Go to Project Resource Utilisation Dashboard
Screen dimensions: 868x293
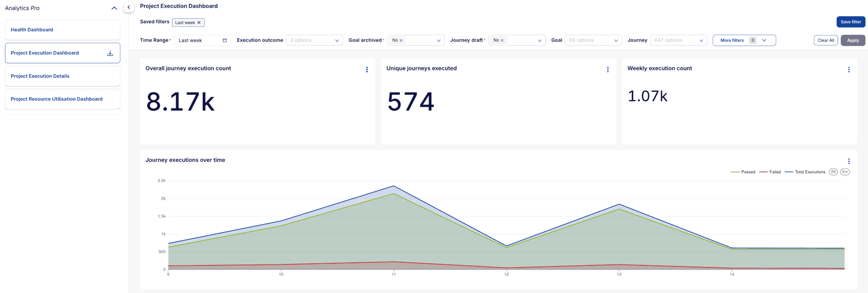56,99
